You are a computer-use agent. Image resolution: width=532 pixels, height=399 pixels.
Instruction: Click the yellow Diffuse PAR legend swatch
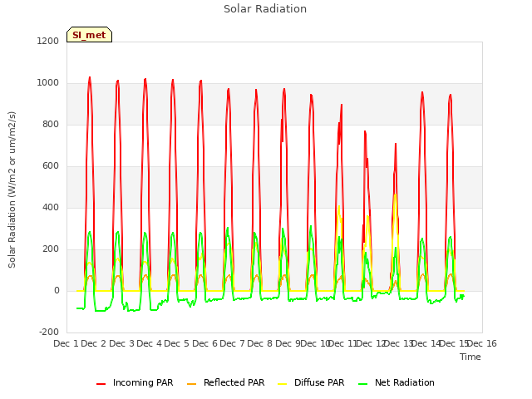282,384
